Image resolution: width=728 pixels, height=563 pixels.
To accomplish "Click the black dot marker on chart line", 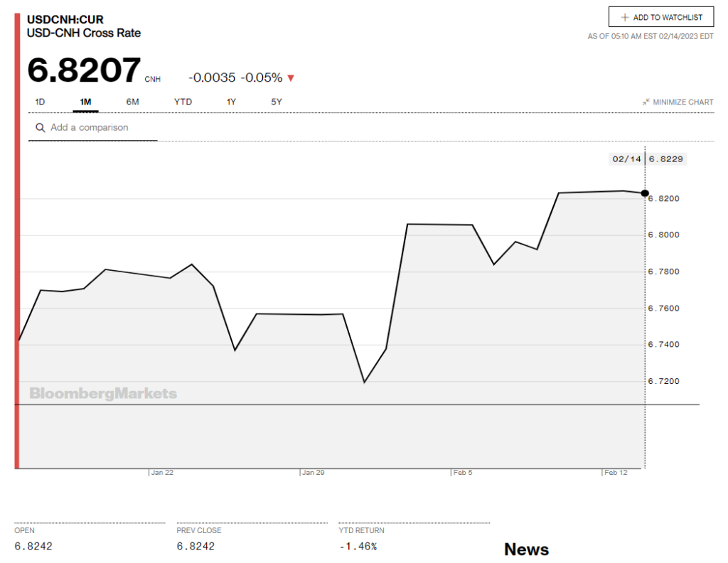I will pos(645,193).
